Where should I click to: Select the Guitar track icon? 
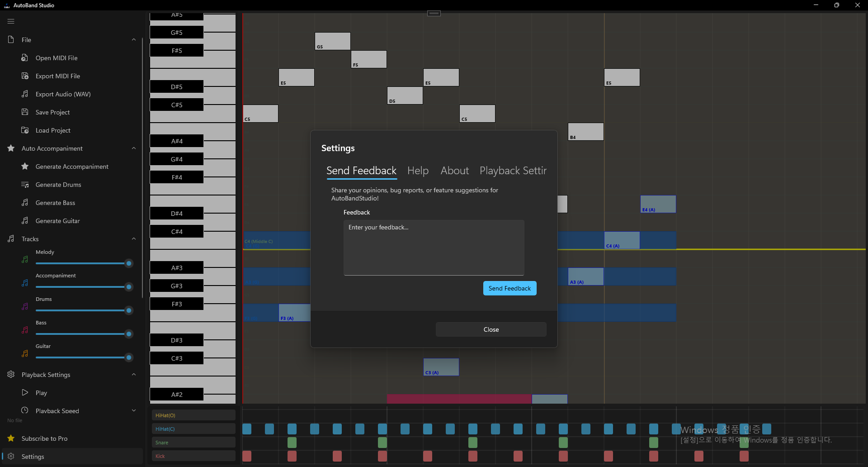[x=25, y=353]
